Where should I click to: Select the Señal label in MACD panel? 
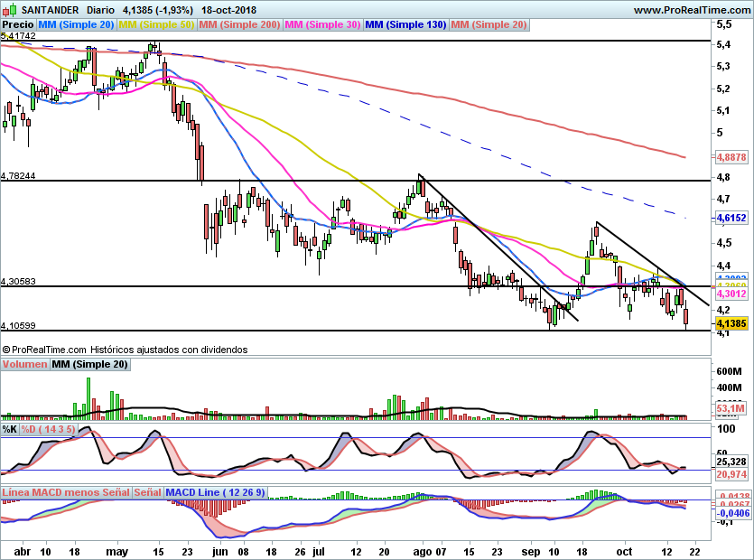pos(147,492)
